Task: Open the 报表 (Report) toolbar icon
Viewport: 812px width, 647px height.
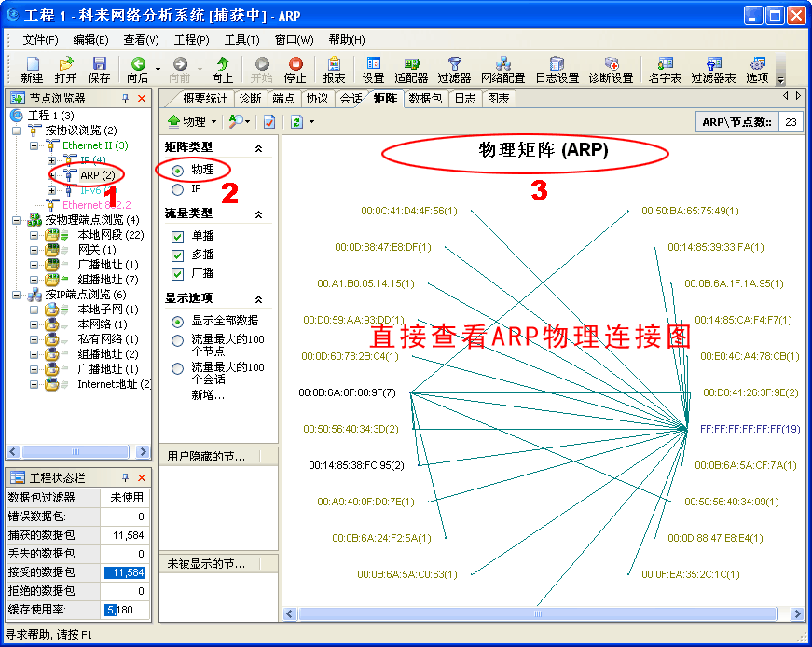Action: pos(336,65)
